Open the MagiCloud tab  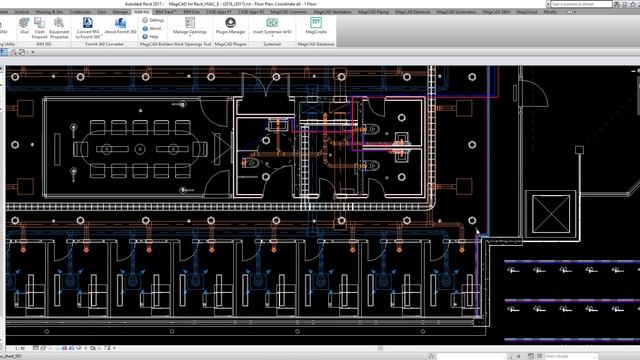pyautogui.click(x=527, y=12)
